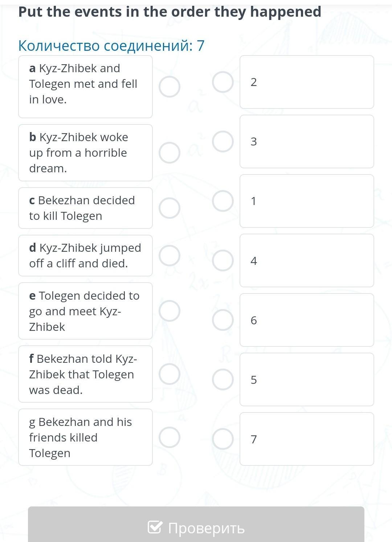392x542 pixels.
Task: Select connector circle for statement e
Action: (170, 311)
